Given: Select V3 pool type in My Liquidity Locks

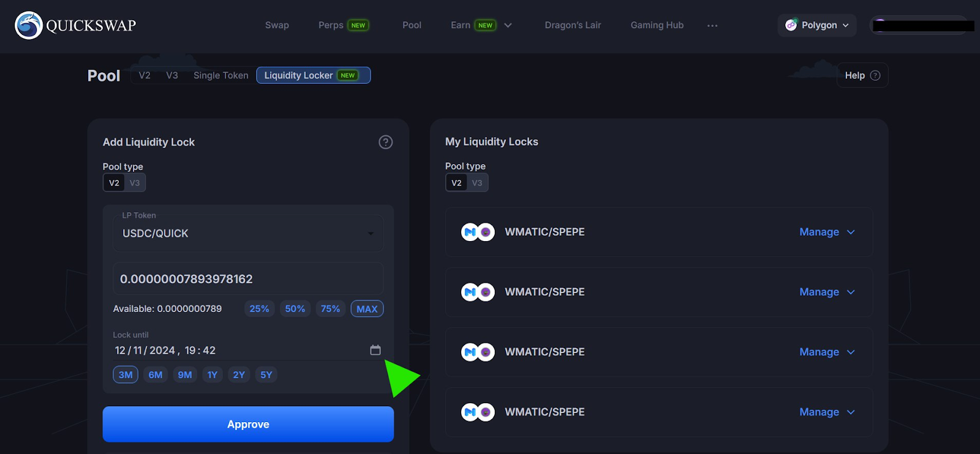Looking at the screenshot, I should [477, 183].
